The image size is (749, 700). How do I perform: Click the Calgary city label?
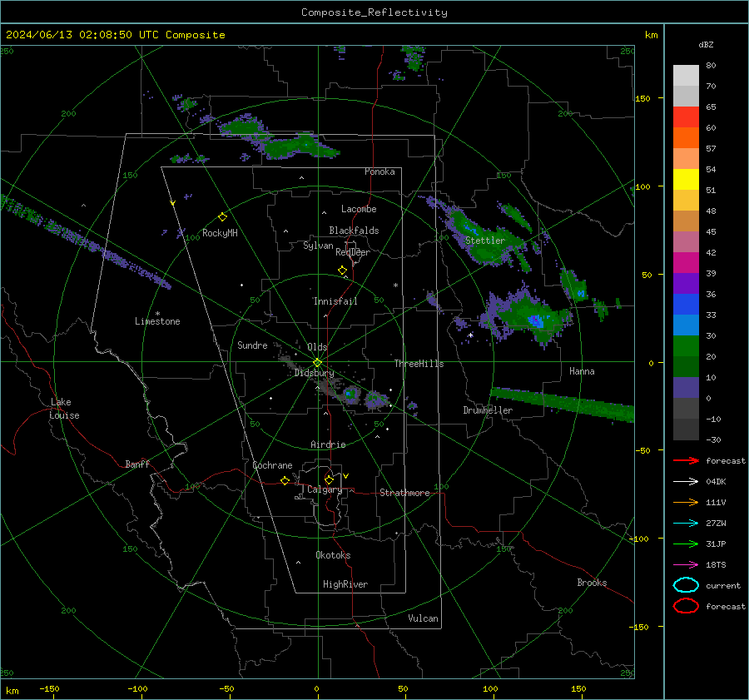pyautogui.click(x=325, y=489)
